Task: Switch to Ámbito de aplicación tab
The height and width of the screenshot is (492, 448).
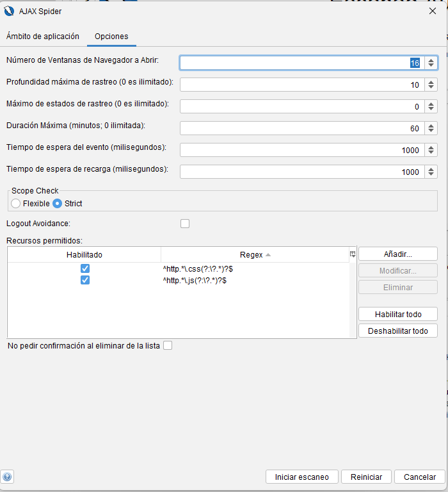Action: coord(43,37)
